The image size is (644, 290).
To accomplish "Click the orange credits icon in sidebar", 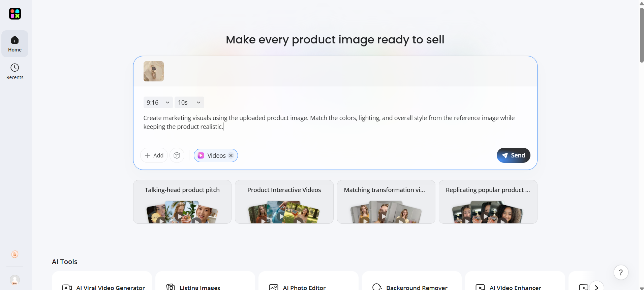I will coord(15,254).
